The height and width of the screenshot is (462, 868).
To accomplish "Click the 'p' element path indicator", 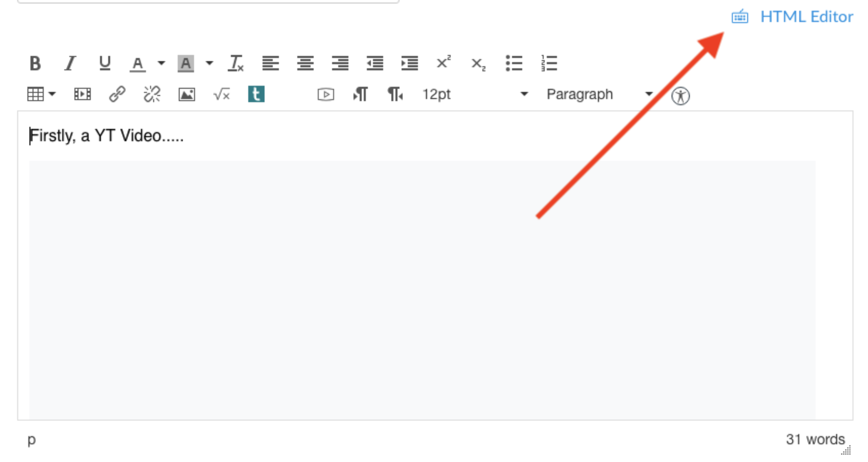I will [x=31, y=440].
